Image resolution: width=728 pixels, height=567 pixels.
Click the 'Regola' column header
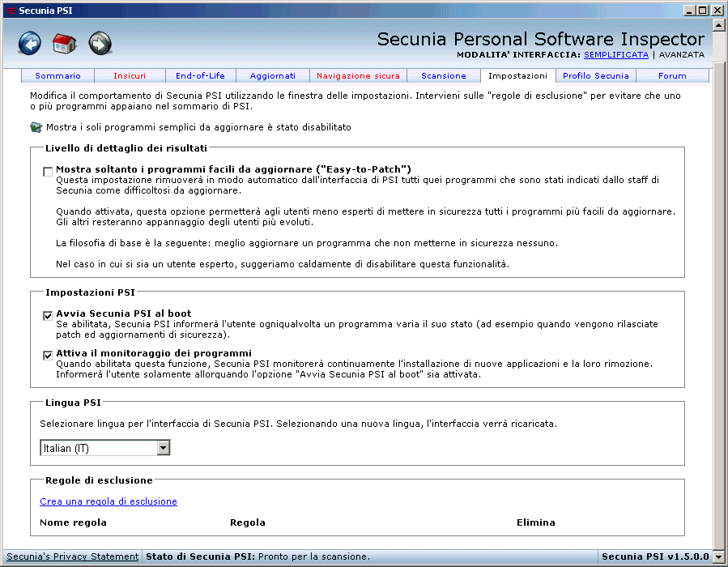248,522
